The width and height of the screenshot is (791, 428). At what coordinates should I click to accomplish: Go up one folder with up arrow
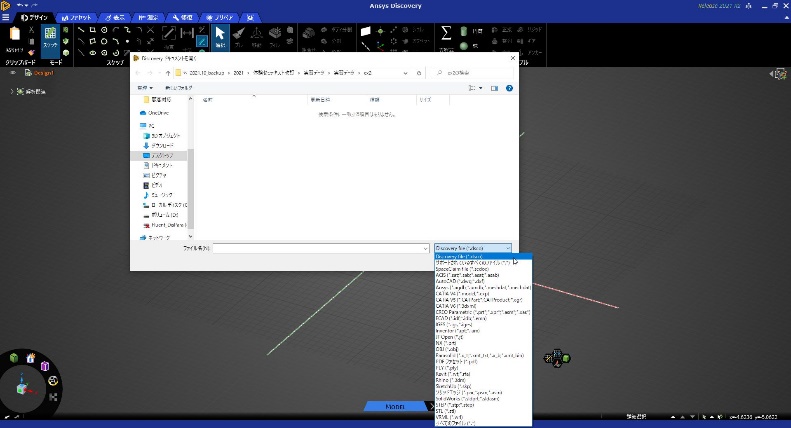[x=168, y=73]
